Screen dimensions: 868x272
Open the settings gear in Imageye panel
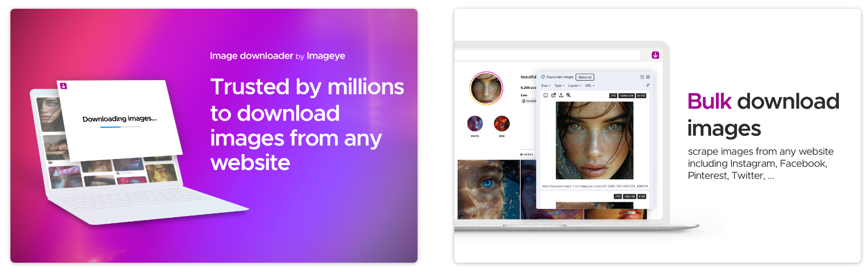(x=648, y=77)
